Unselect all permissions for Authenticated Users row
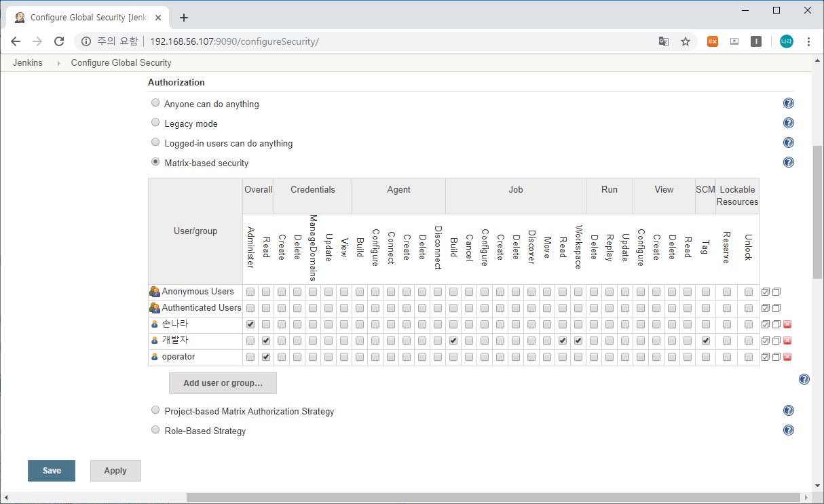824x504 pixels. (776, 308)
